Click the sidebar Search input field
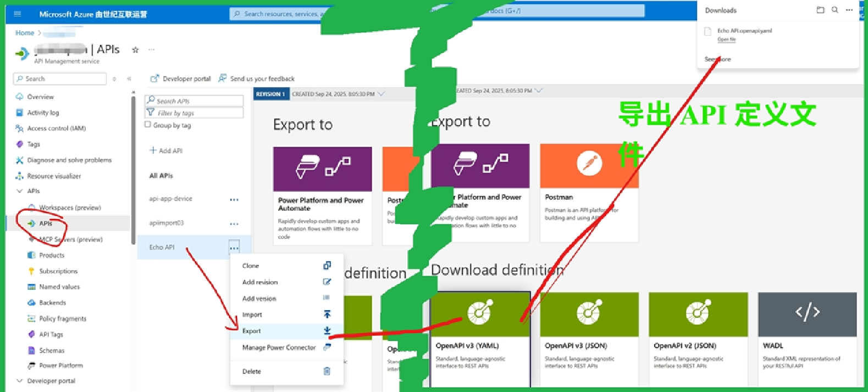The width and height of the screenshot is (868, 392). point(60,79)
